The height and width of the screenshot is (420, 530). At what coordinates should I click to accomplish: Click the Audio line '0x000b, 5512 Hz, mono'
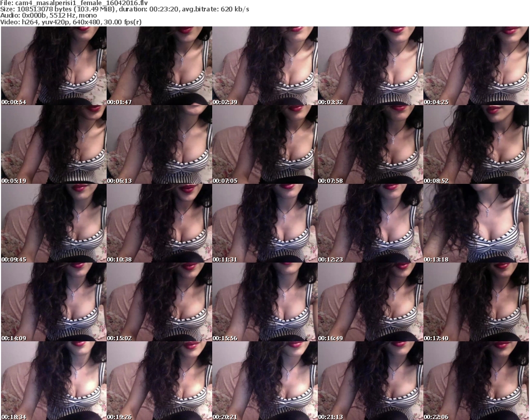click(49, 16)
